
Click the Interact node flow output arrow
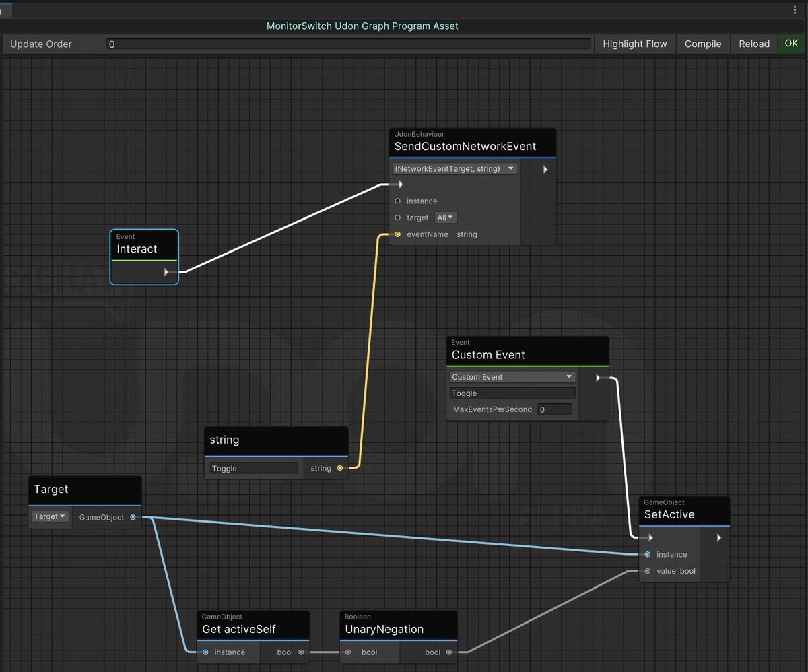click(x=166, y=272)
